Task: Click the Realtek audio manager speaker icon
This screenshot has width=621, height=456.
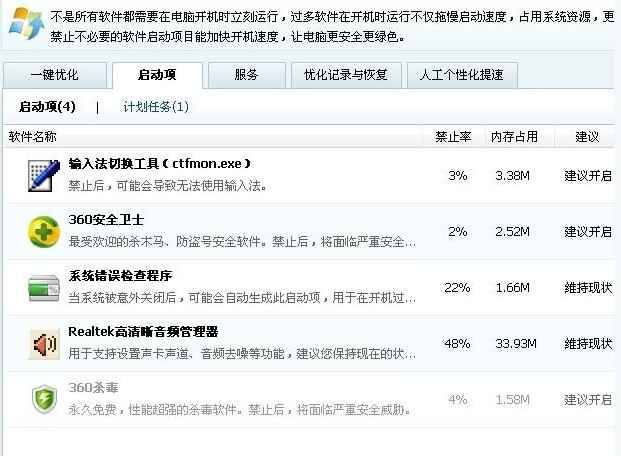Action: (44, 343)
